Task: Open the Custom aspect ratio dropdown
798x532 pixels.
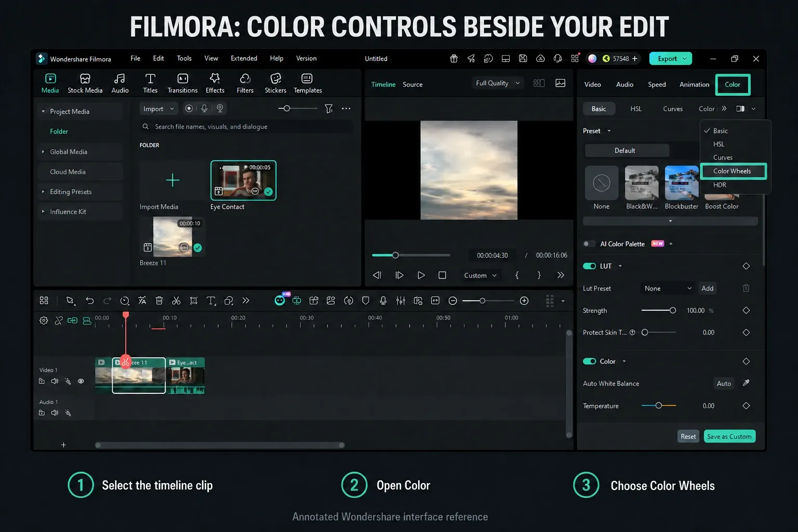Action: [x=480, y=275]
